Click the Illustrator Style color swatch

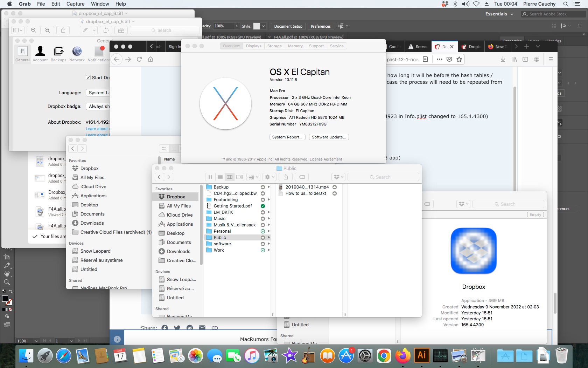click(x=257, y=26)
